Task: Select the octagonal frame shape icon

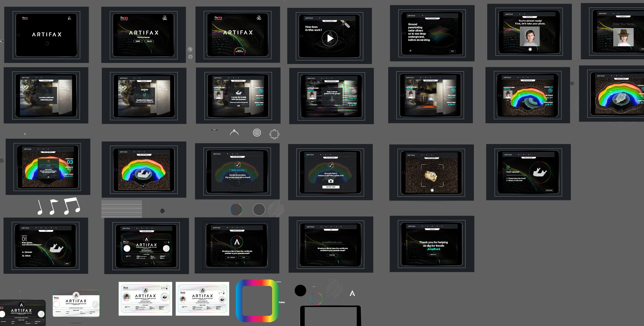Action: click(274, 134)
